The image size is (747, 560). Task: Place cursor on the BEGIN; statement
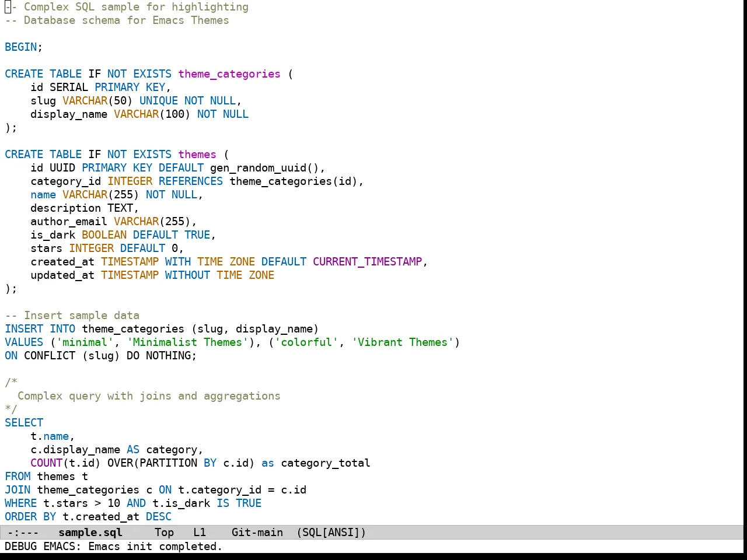click(x=24, y=47)
